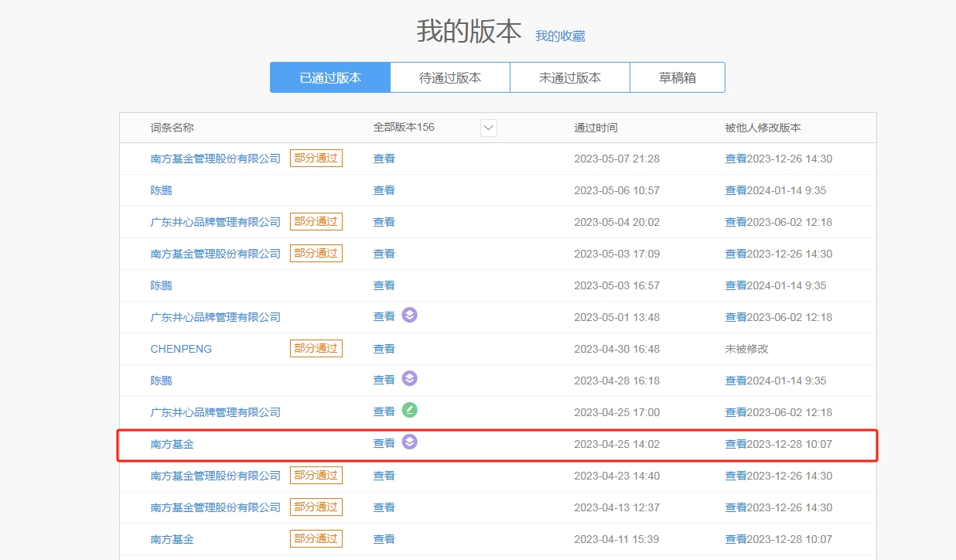Click version 查看 in 2023-05-07 21:28 row
956x560 pixels.
click(x=384, y=159)
